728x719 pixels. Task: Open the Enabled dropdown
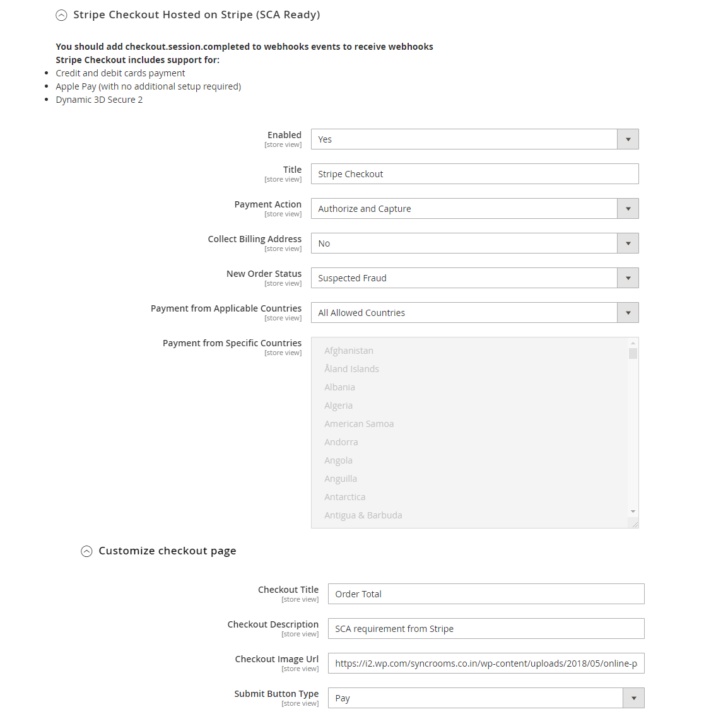pos(474,139)
